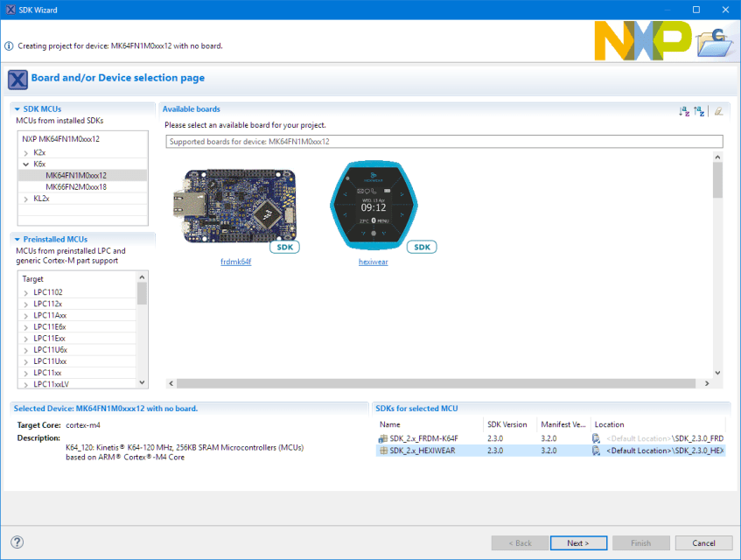Click the Next button
Screen dimensions: 741x560
pyautogui.click(x=578, y=542)
